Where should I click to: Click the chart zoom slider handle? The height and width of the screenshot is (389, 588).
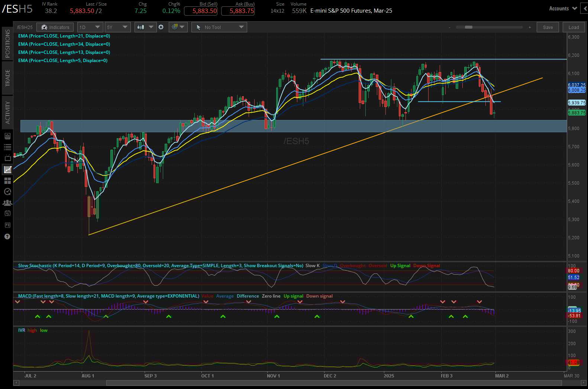click(469, 27)
